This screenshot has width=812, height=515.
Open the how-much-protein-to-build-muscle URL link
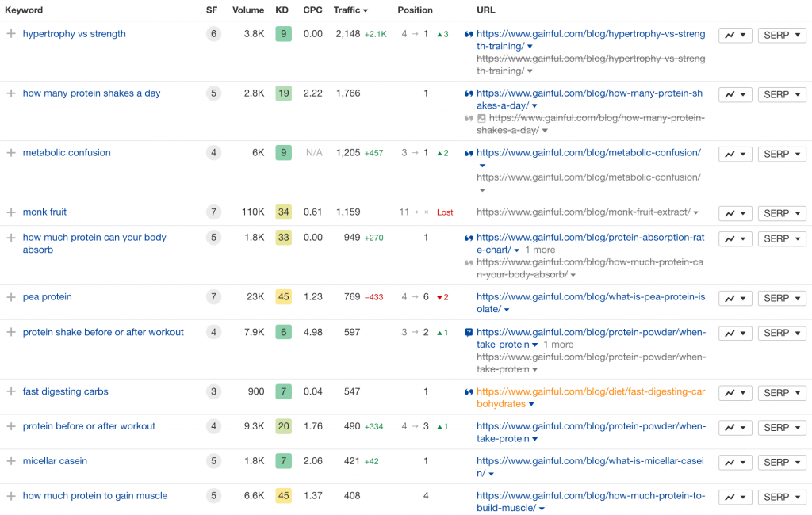tap(591, 502)
